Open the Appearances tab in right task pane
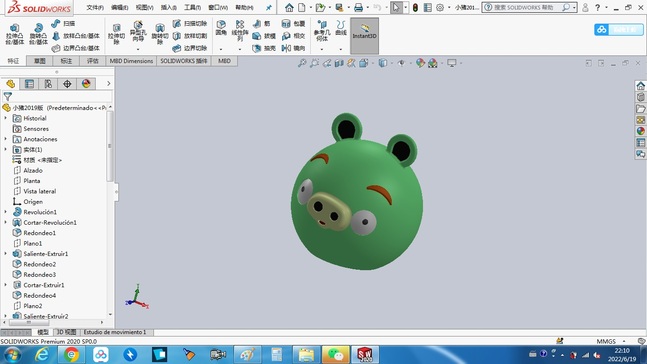Viewport: 647px width, 364px height. 640,131
